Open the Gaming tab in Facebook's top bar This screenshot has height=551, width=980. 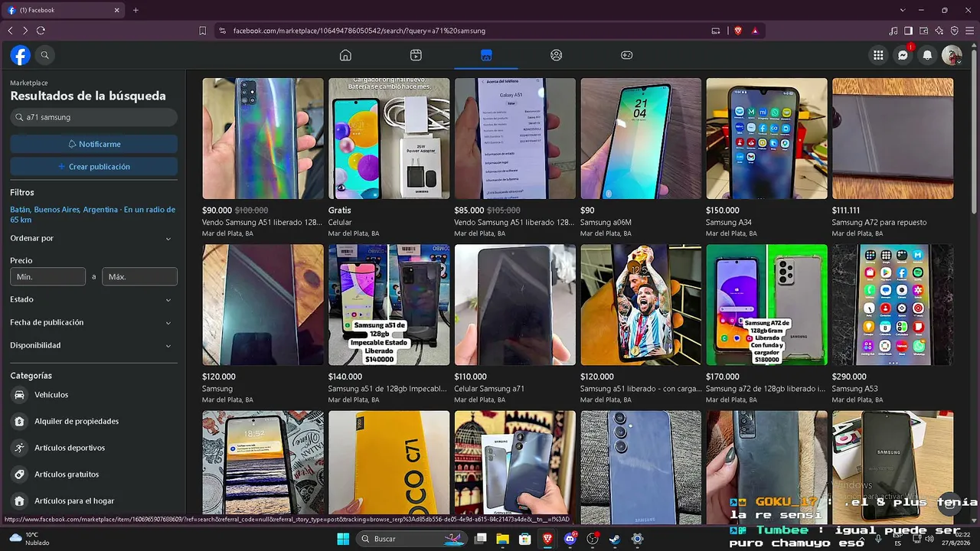[x=626, y=55]
